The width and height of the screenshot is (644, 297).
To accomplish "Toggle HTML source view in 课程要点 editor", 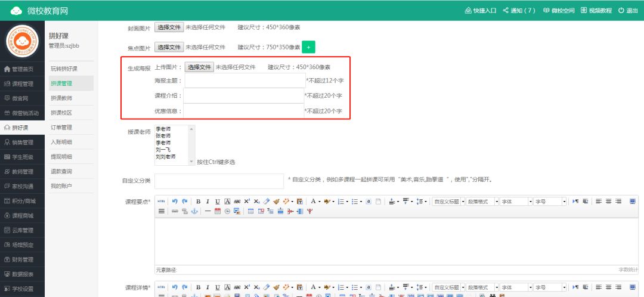I will pos(162,202).
